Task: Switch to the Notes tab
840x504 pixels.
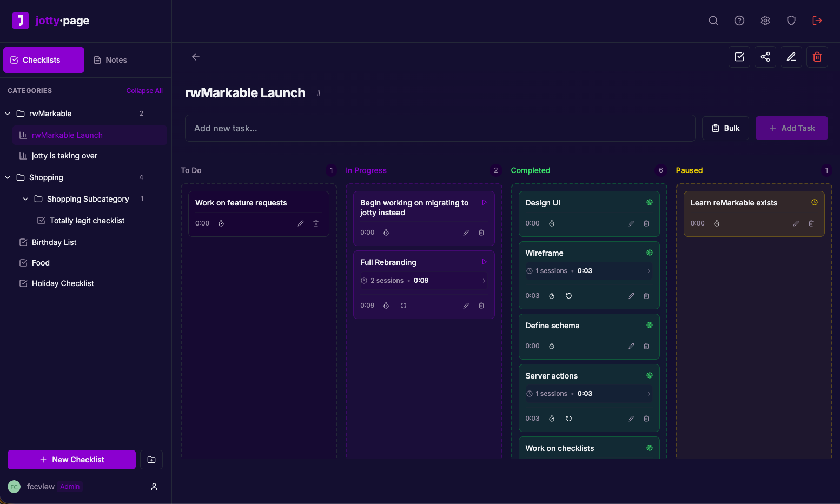Action: coord(110,60)
